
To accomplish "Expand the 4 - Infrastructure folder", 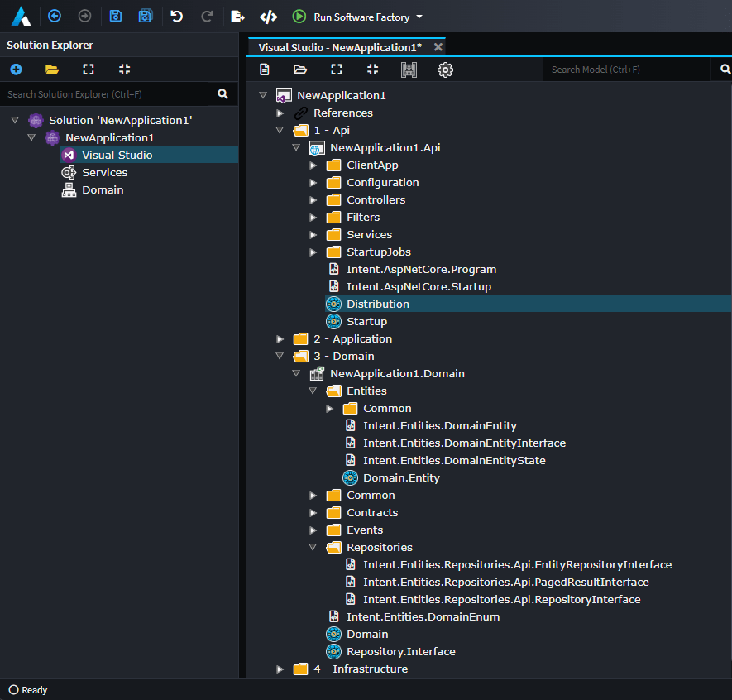I will pos(280,669).
